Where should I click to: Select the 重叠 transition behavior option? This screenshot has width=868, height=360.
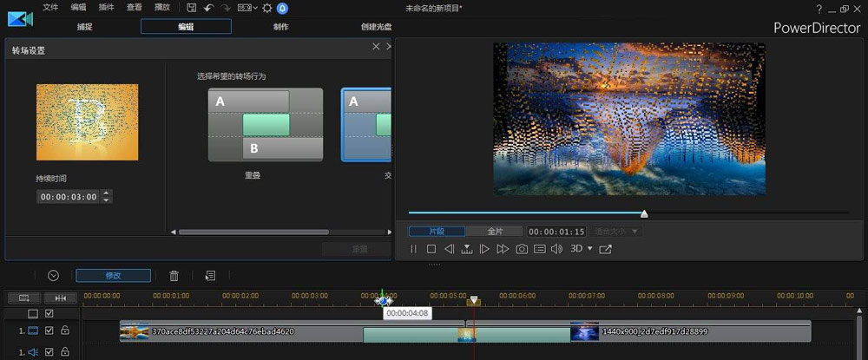266,124
